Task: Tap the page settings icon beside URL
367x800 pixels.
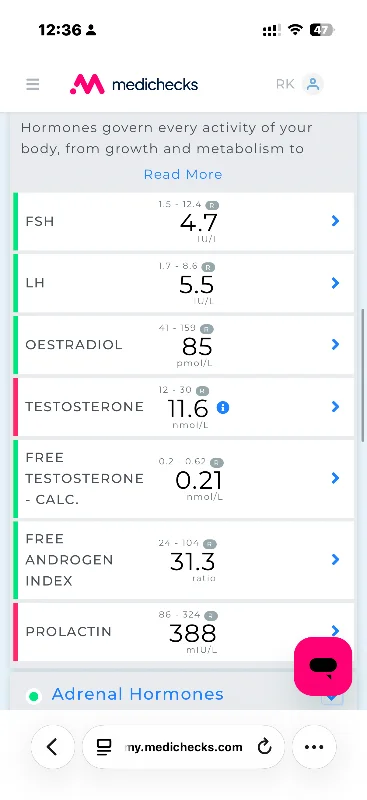Action: click(x=104, y=747)
